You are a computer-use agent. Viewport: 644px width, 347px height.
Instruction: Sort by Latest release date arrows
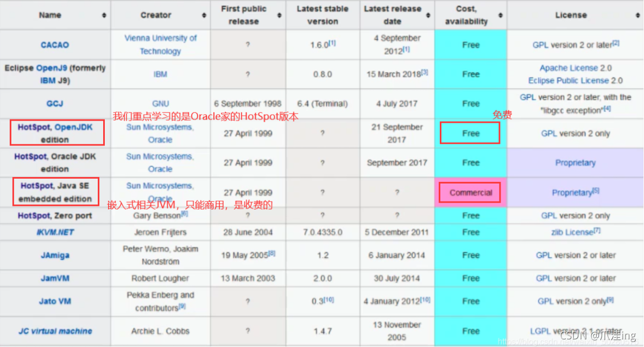coord(428,15)
